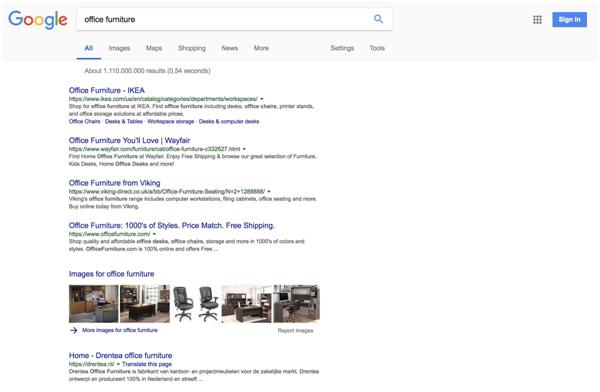Image resolution: width=600 pixels, height=392 pixels.
Task: Expand the dropdown arrow next to IKEA URL
Action: click(262, 99)
